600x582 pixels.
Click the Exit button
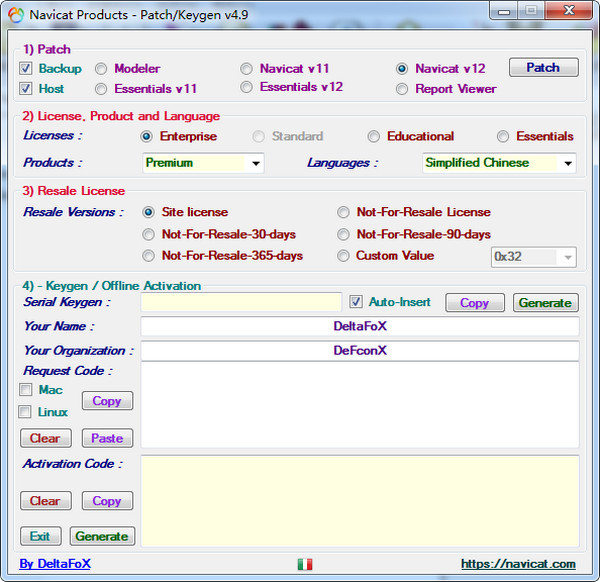[x=41, y=536]
